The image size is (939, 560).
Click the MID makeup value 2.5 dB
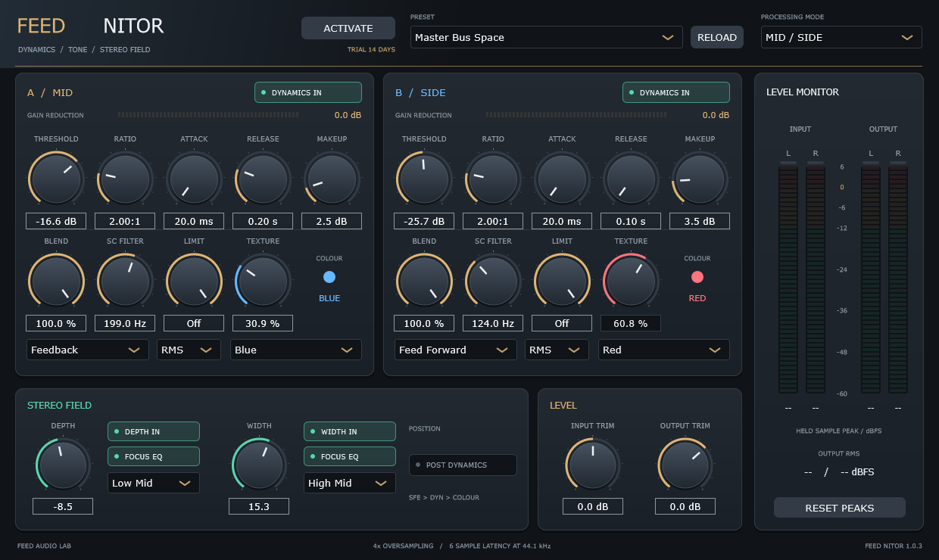(x=332, y=221)
